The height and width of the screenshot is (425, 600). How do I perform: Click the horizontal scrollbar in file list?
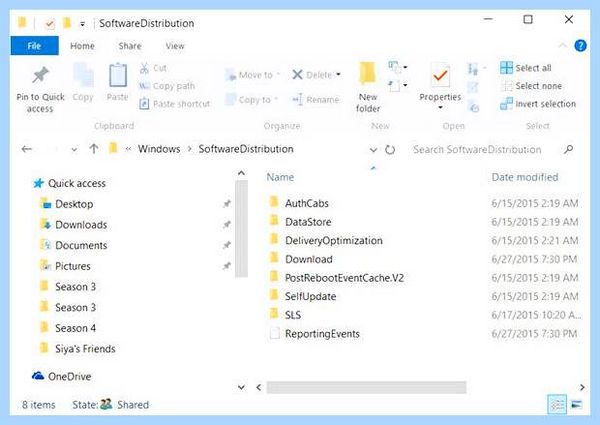(x=366, y=388)
